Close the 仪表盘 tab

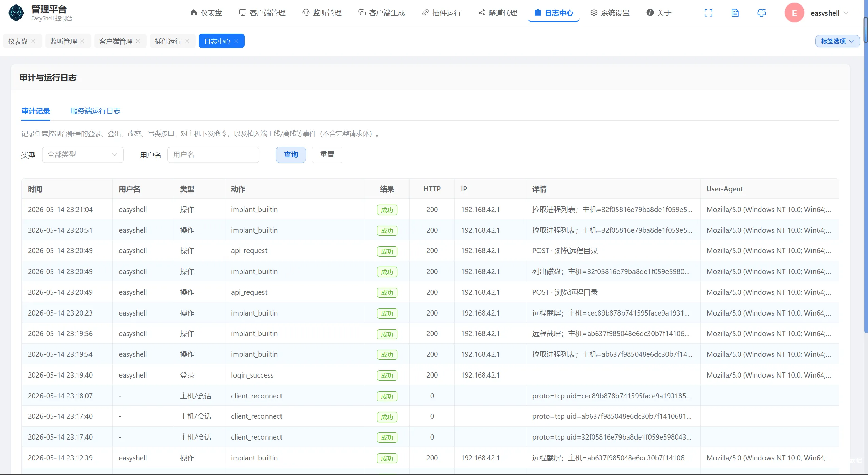(33, 41)
